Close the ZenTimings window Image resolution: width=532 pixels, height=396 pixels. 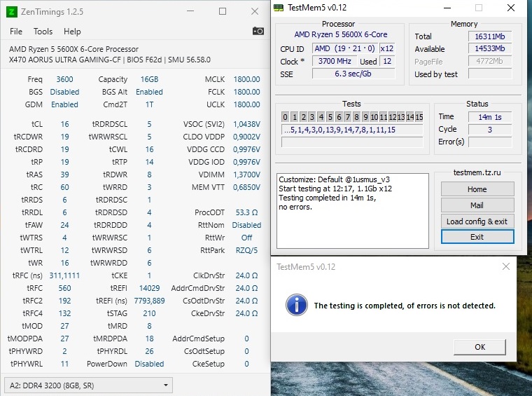tap(255, 11)
